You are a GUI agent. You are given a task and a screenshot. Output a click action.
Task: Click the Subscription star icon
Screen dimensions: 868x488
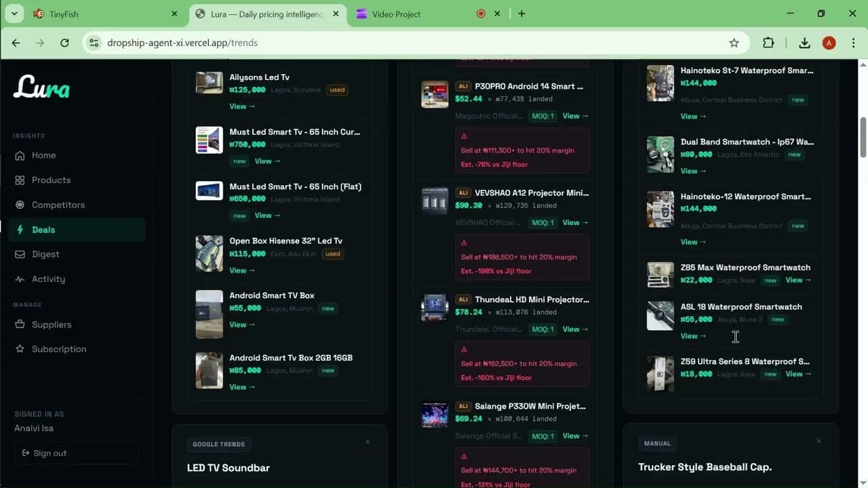coord(20,349)
